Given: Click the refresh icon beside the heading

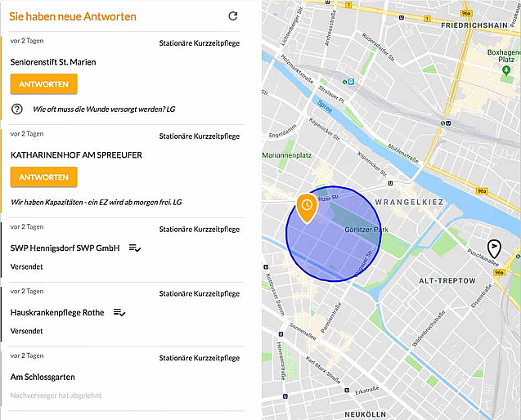Looking at the screenshot, I should coord(233,16).
